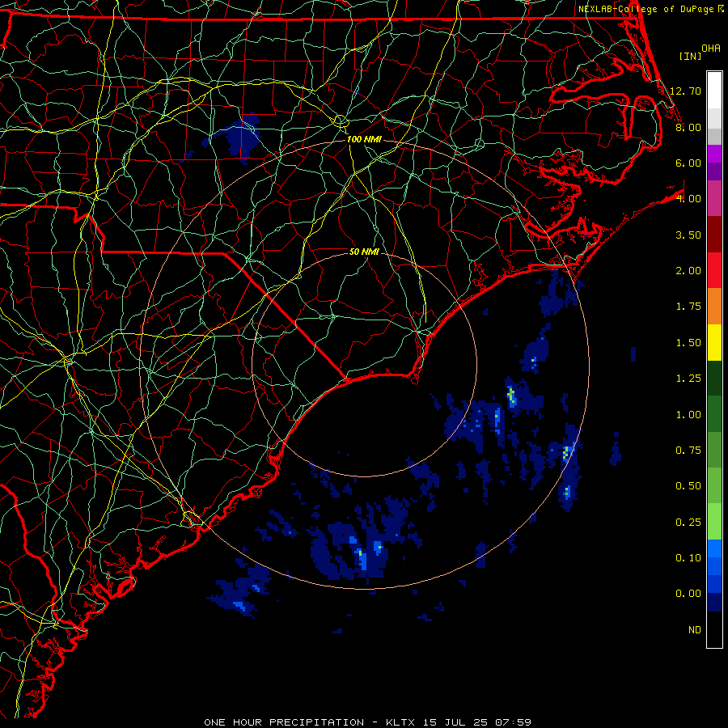Click the 1.25 legend value

(x=688, y=379)
